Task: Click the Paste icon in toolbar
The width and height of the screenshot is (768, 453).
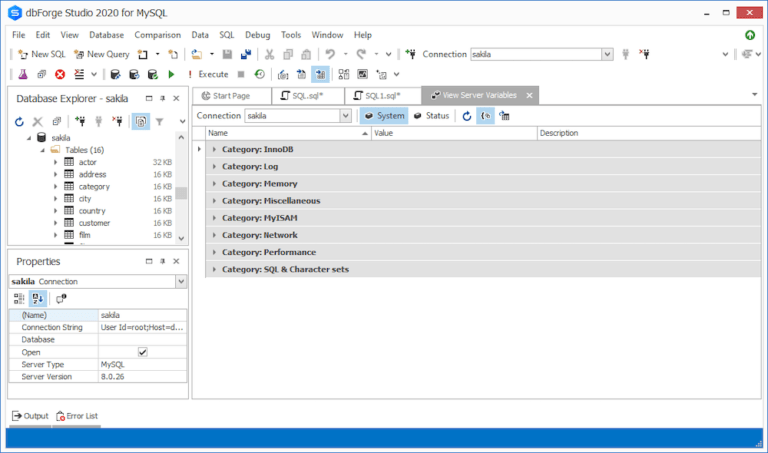Action: [306, 54]
